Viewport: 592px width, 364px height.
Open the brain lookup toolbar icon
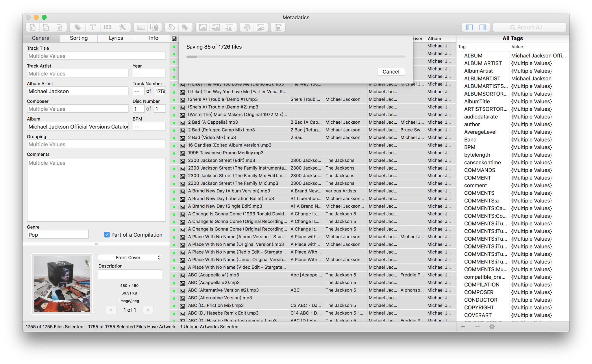click(247, 27)
